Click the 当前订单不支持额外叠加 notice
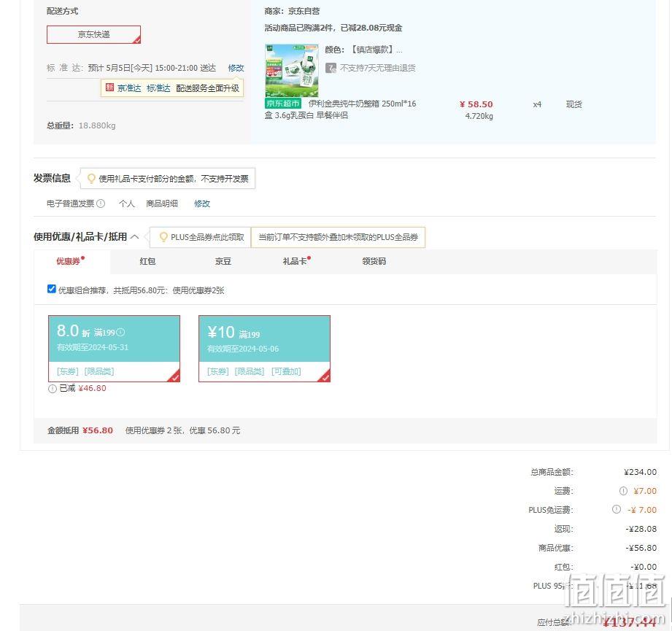 [x=338, y=237]
